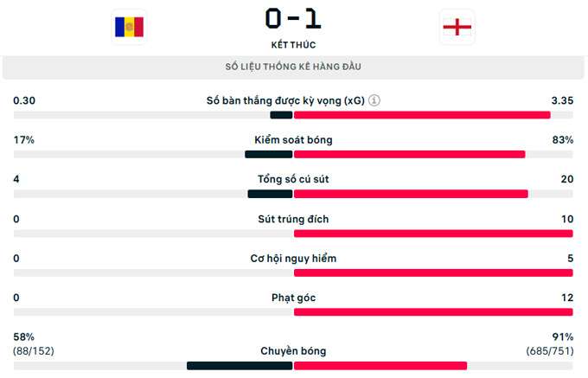Image resolution: width=588 pixels, height=378 pixels.
Task: Click the KẾT THÚC match status
Action: 293,45
